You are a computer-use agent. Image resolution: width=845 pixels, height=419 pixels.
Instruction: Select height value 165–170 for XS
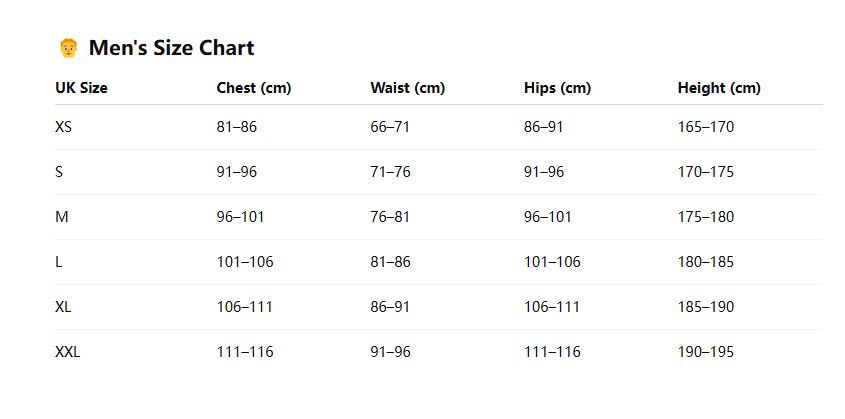(x=706, y=127)
